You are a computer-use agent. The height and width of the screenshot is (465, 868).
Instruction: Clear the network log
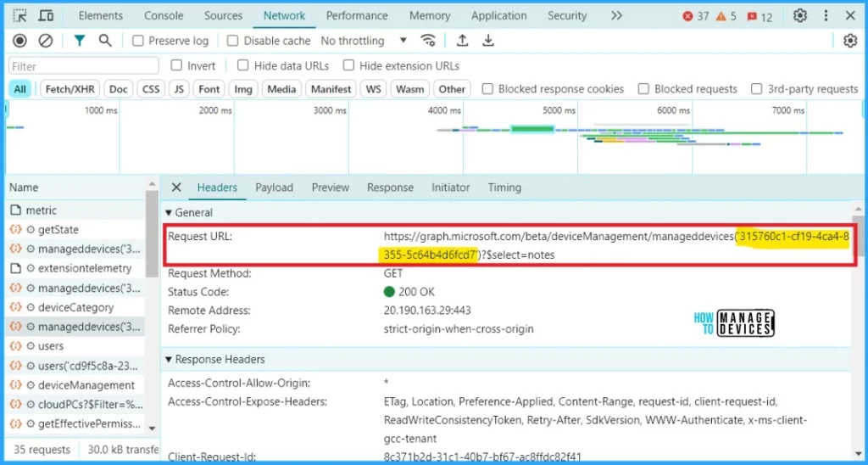coord(46,41)
